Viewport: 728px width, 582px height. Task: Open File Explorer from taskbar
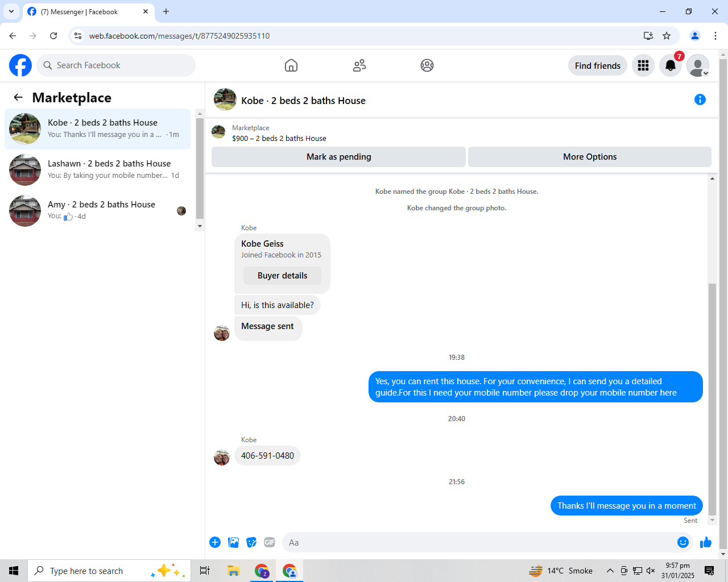click(233, 571)
